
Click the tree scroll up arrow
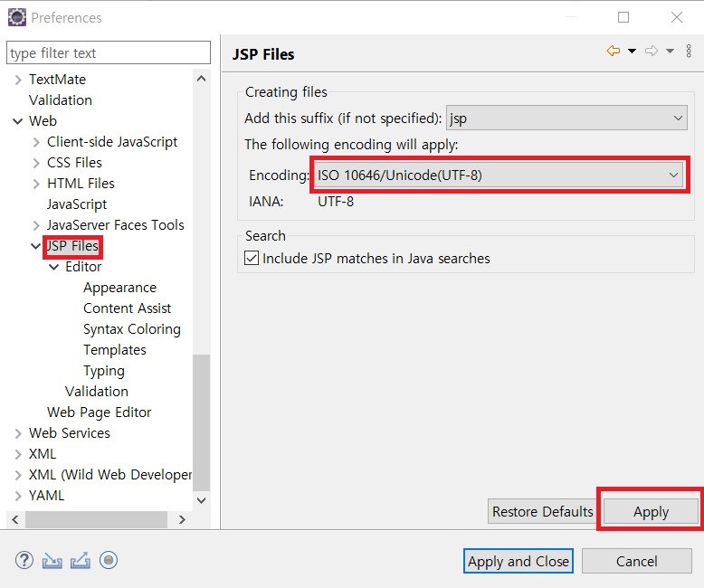click(202, 79)
